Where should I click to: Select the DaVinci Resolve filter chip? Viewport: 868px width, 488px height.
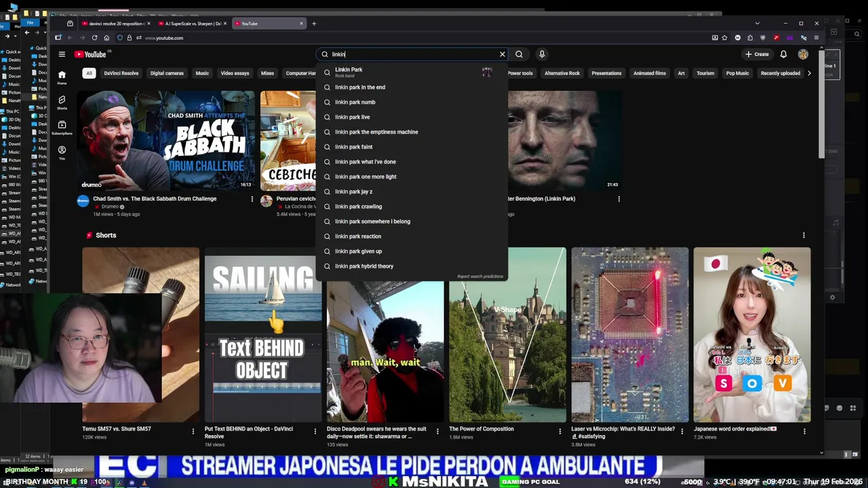(121, 73)
